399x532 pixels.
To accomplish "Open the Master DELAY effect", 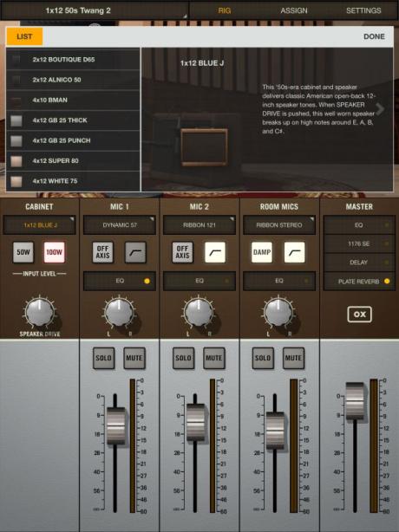I will pos(359,263).
